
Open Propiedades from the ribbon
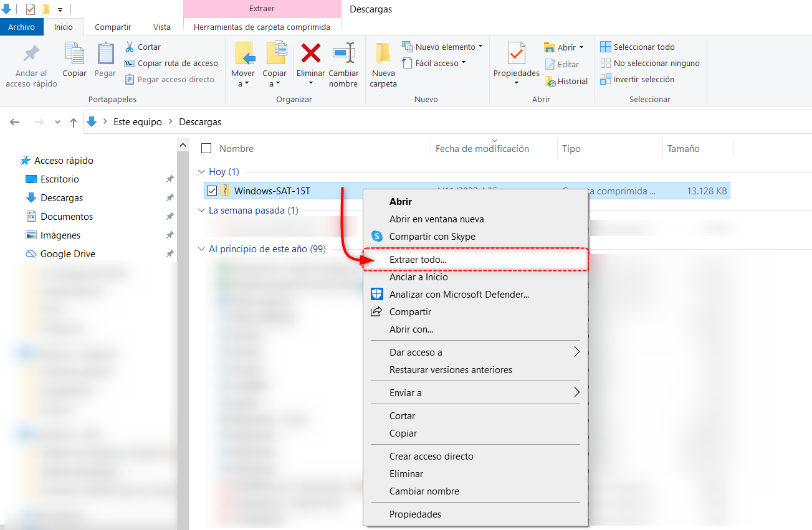click(516, 55)
